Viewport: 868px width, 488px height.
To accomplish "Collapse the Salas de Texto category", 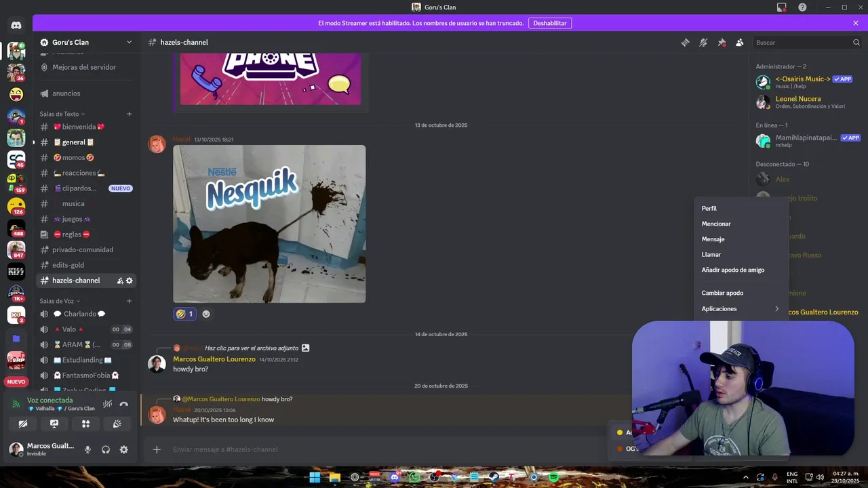I will [62, 114].
